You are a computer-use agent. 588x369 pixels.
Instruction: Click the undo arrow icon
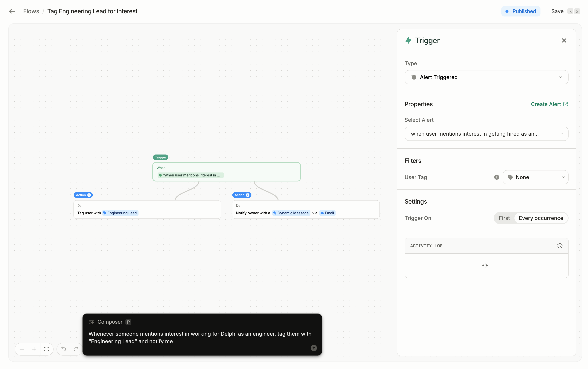tap(63, 349)
